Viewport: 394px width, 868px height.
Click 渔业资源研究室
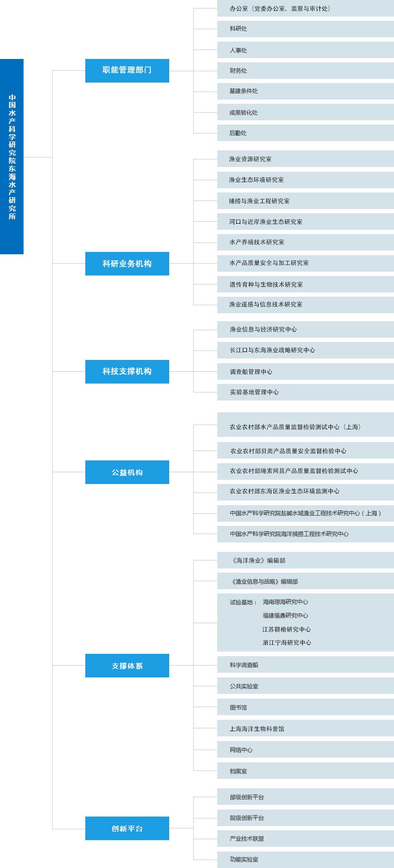(x=305, y=159)
